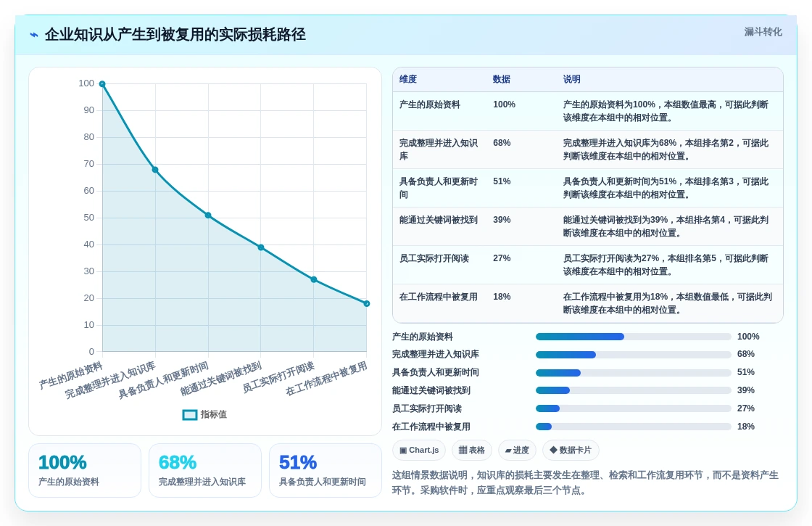812x526 pixels.
Task: Click the 说明 column header
Action: (572, 79)
